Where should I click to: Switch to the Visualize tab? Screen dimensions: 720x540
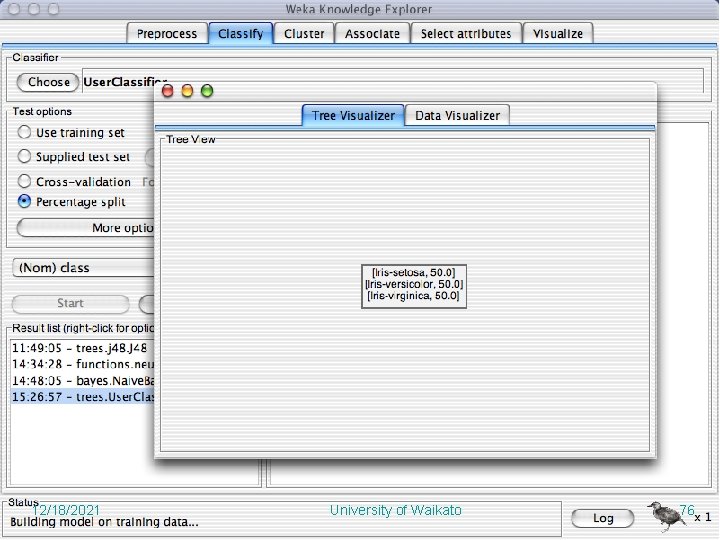coord(558,34)
